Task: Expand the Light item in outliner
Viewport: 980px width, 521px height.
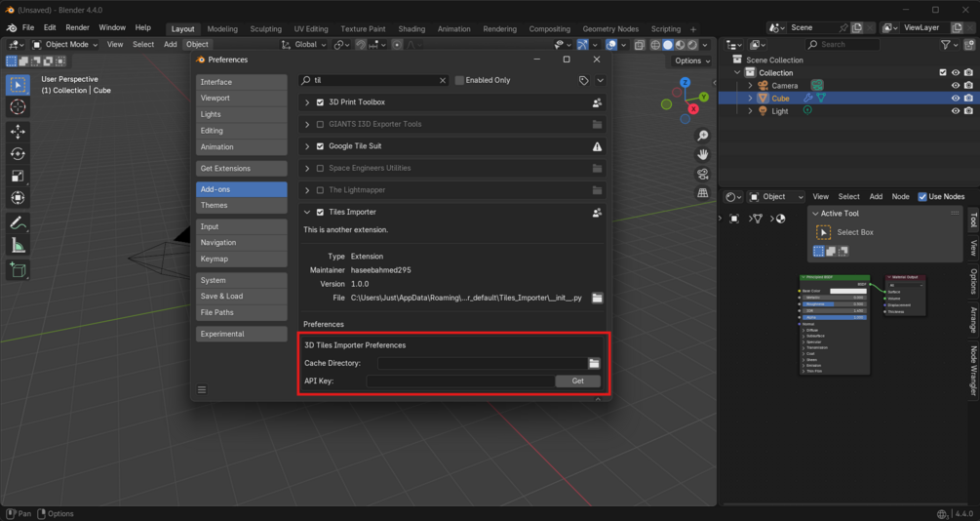Action: [x=750, y=110]
